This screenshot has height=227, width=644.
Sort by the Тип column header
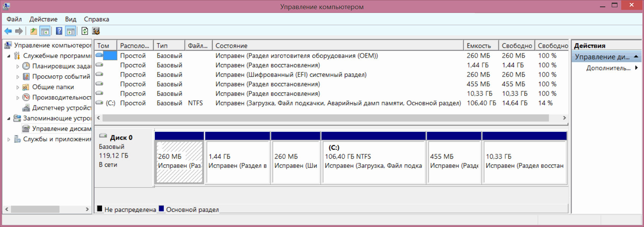point(169,45)
